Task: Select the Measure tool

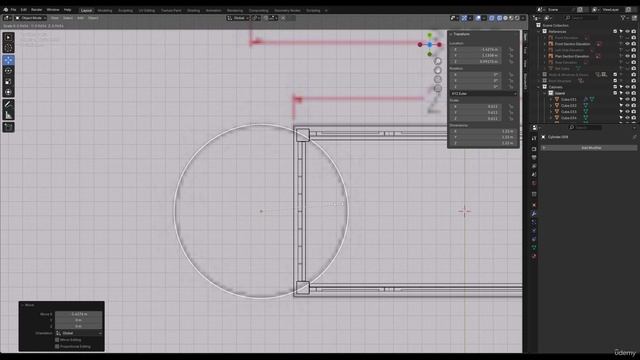Action: 8,115
